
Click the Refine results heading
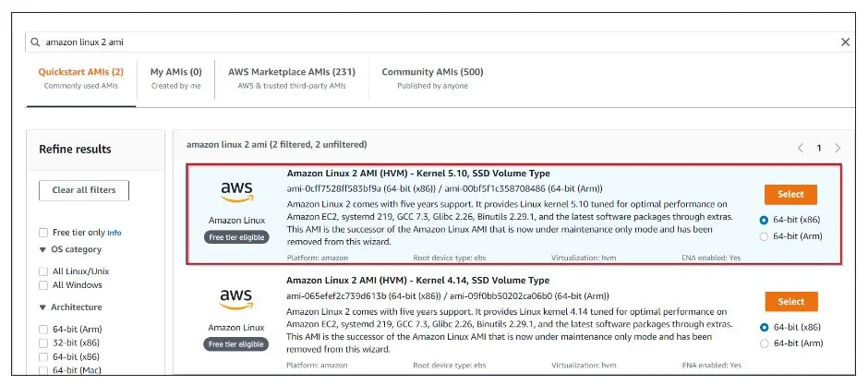point(75,150)
